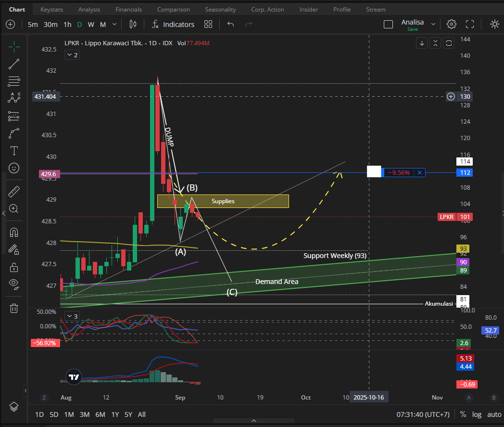The image size is (504, 427).
Task: Open the Analysis tab
Action: click(89, 10)
